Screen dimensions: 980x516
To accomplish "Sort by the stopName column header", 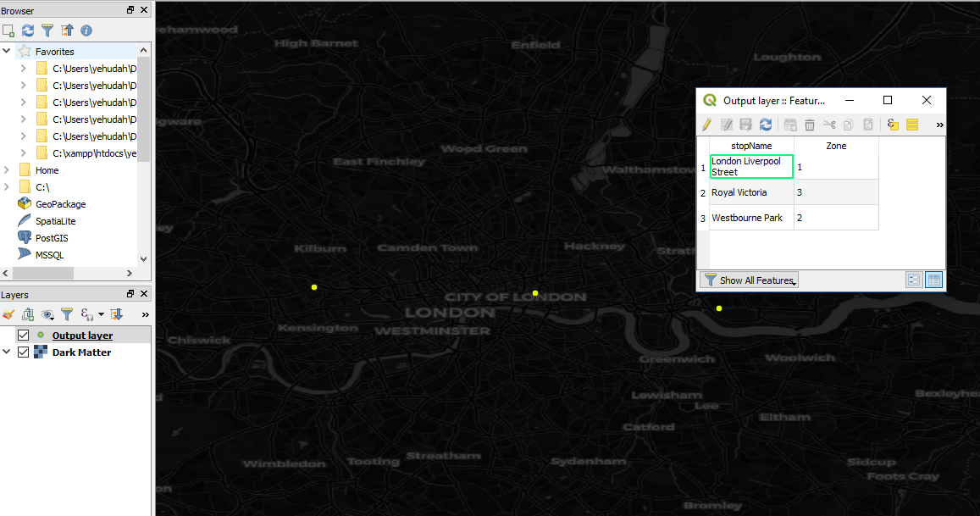I will point(751,146).
